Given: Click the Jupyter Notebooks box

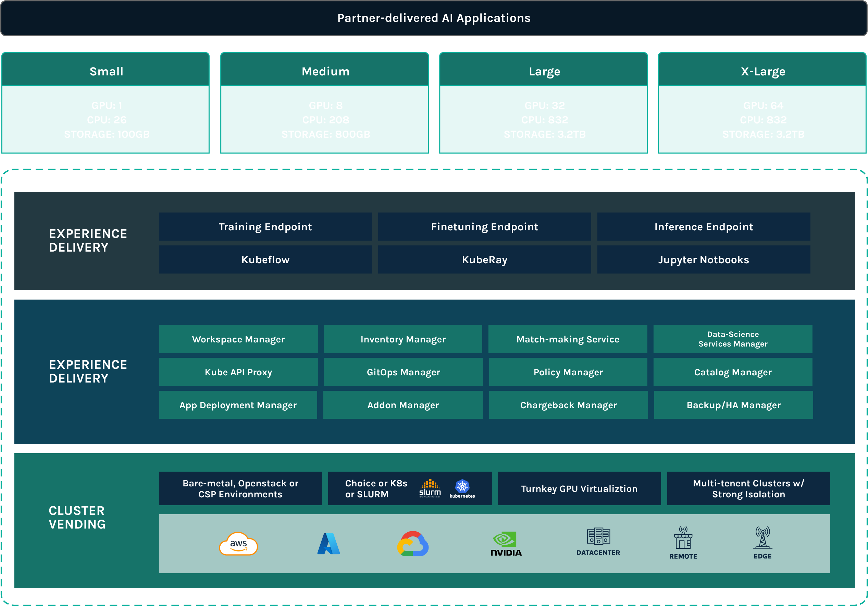Looking at the screenshot, I should (x=703, y=259).
